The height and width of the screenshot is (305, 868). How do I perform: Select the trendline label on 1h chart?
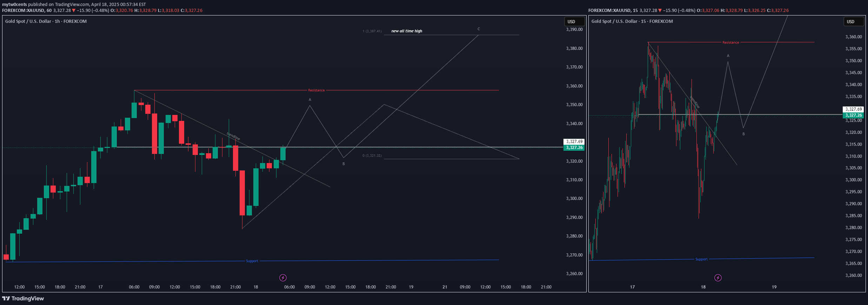(233, 136)
